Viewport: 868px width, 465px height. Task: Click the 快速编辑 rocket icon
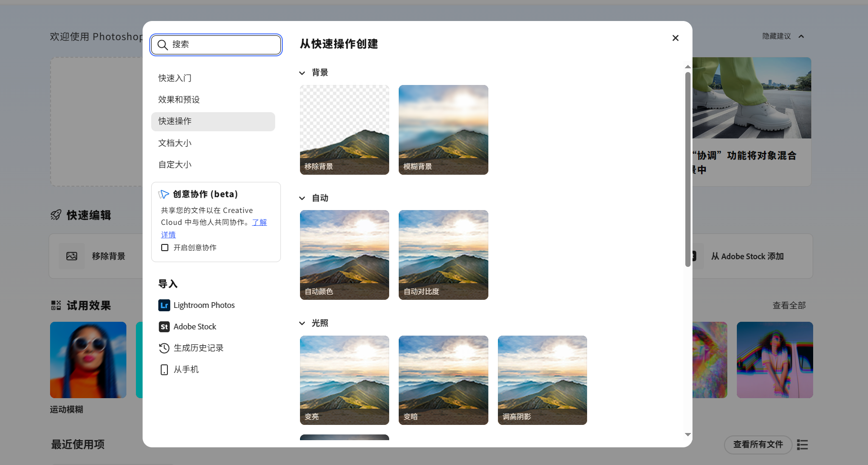(x=56, y=215)
